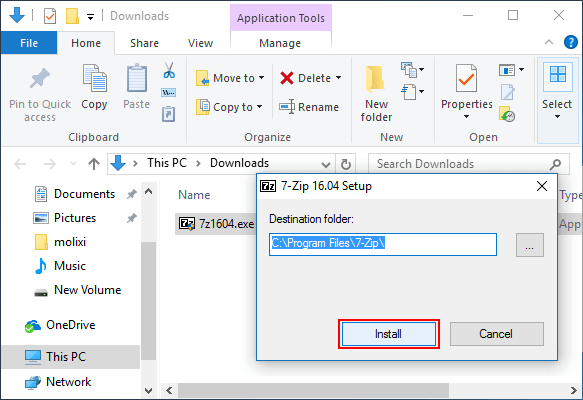The height and width of the screenshot is (400, 583).
Task: Click the History icon in Open group
Action: pyautogui.click(x=507, y=114)
